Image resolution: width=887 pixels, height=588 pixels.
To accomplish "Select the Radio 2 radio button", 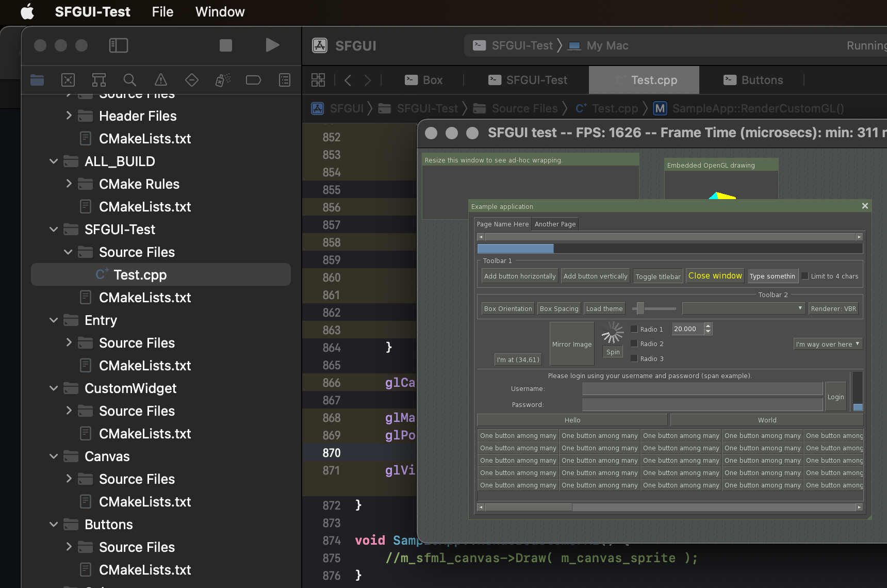I will coord(635,344).
